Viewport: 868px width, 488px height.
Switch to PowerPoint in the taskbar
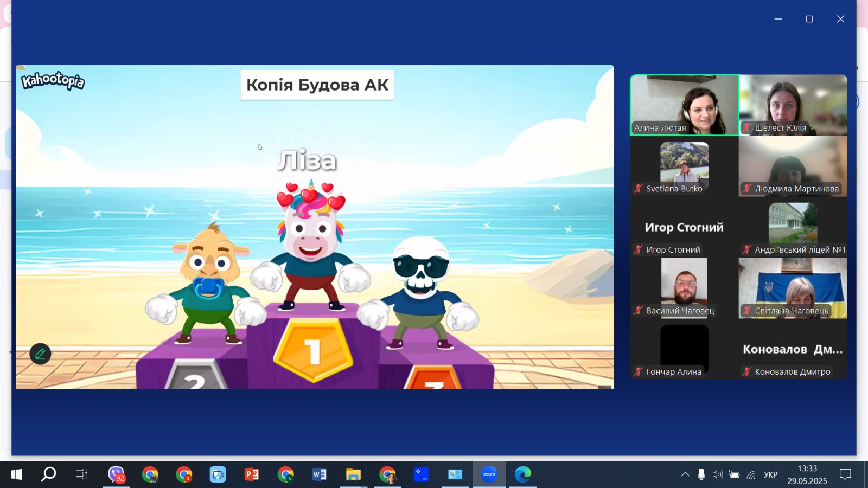252,474
